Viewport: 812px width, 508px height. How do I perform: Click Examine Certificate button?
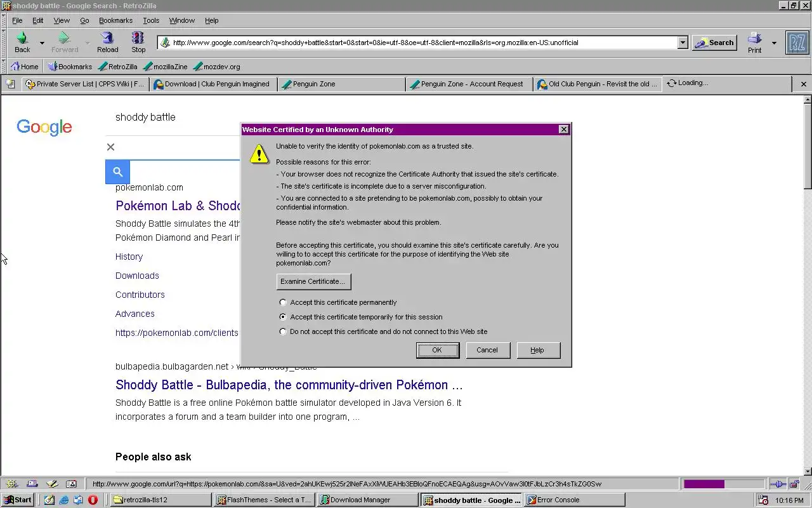pos(313,281)
